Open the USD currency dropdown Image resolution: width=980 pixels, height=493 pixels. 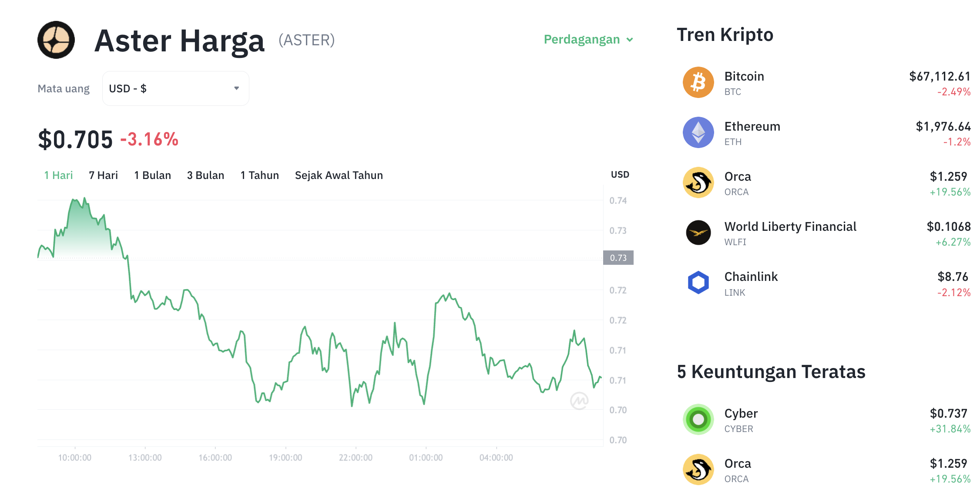point(175,88)
